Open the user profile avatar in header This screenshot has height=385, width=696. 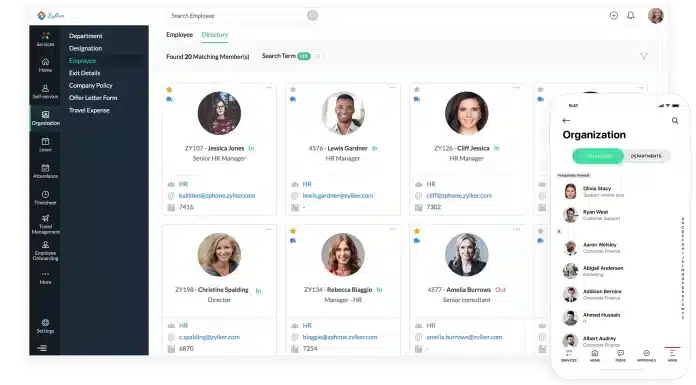(x=656, y=16)
